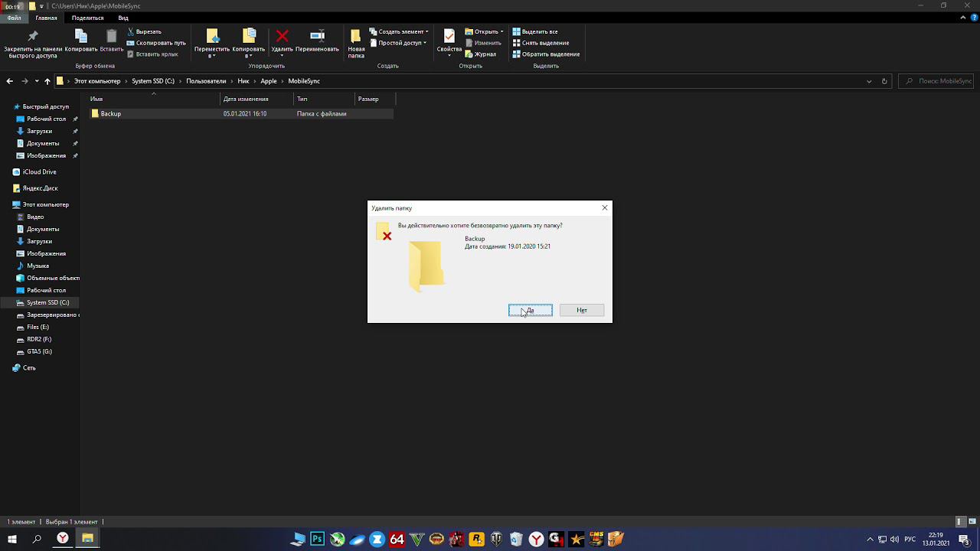The height and width of the screenshot is (551, 980).
Task: Open recent locations dropdown next to arrows
Action: click(37, 81)
